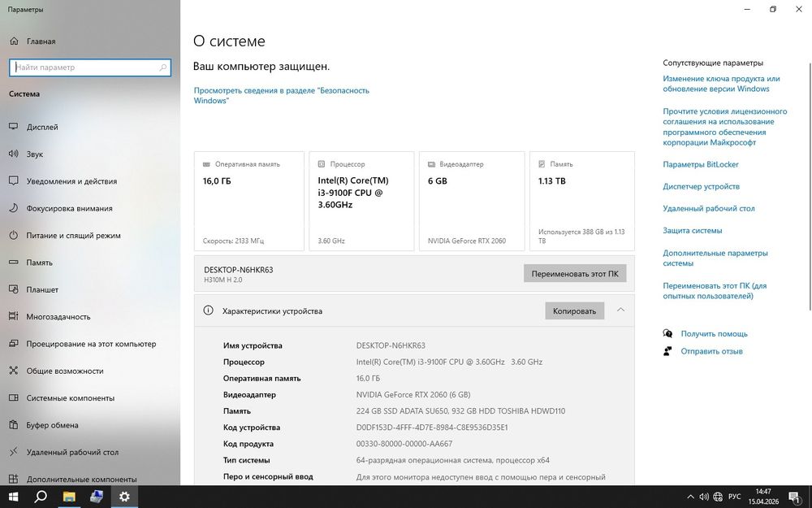This screenshot has width=812, height=508.
Task: Click the search magnifier in Найти параметр
Action: click(x=162, y=67)
